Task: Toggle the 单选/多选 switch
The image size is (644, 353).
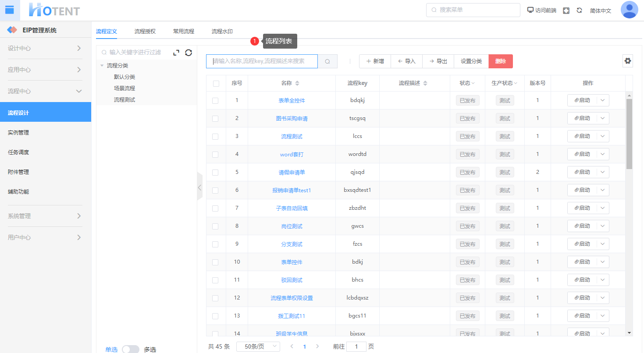Action: pyautogui.click(x=131, y=349)
